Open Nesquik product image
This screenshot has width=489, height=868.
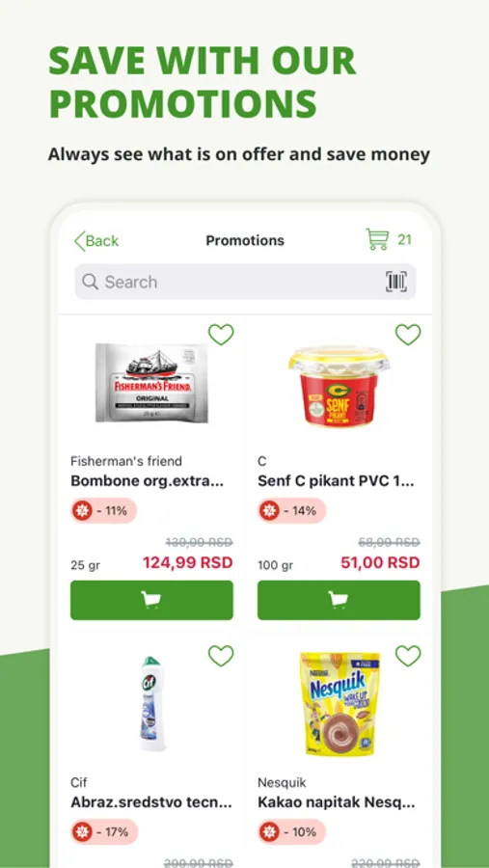click(x=340, y=704)
